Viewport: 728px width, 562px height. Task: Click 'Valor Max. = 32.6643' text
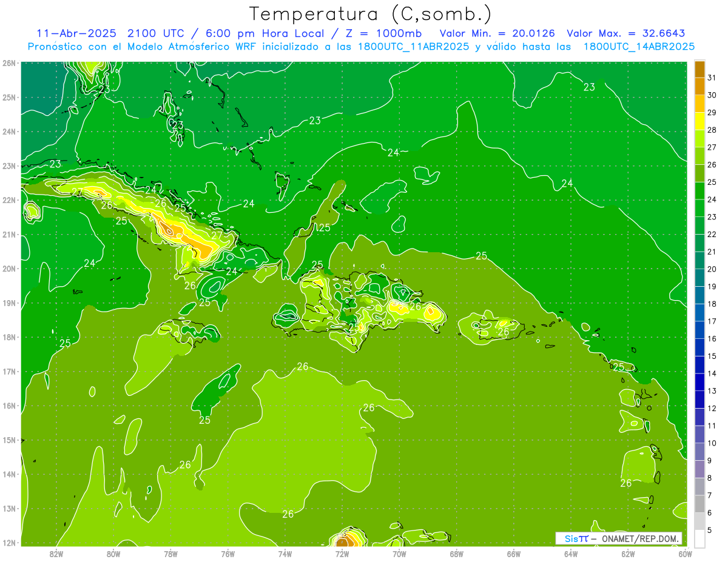tap(626, 33)
